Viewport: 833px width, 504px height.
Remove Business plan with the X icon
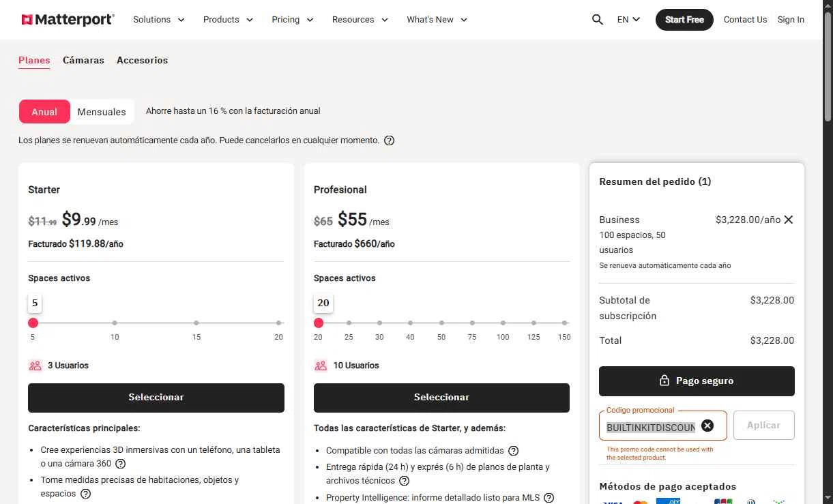(x=789, y=220)
